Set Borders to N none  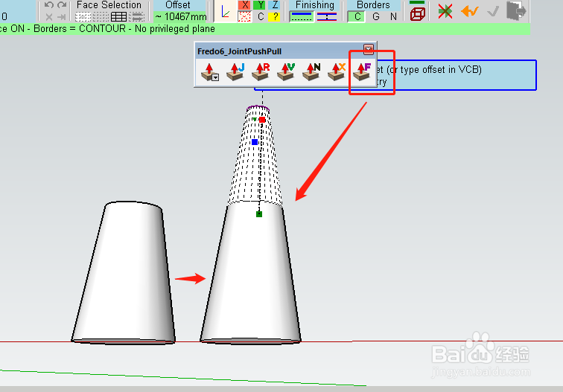(393, 16)
